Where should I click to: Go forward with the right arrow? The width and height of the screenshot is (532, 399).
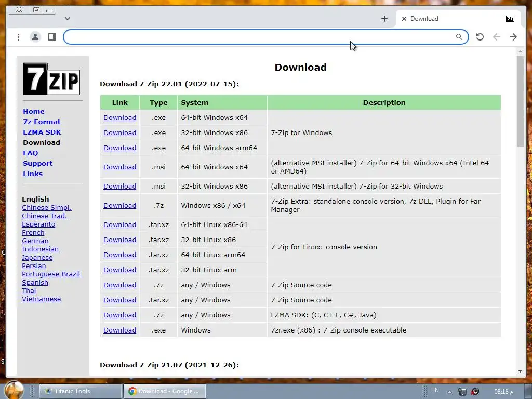[513, 37]
